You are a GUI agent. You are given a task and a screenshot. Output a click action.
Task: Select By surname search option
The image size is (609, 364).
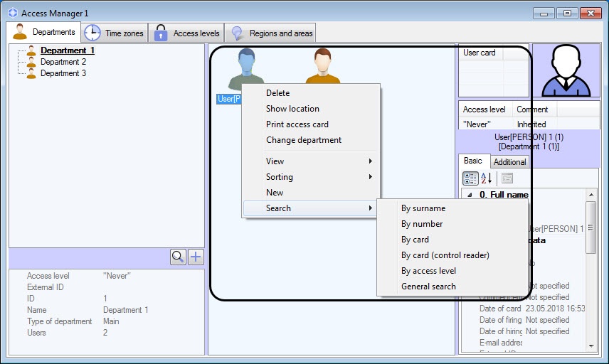tap(423, 208)
